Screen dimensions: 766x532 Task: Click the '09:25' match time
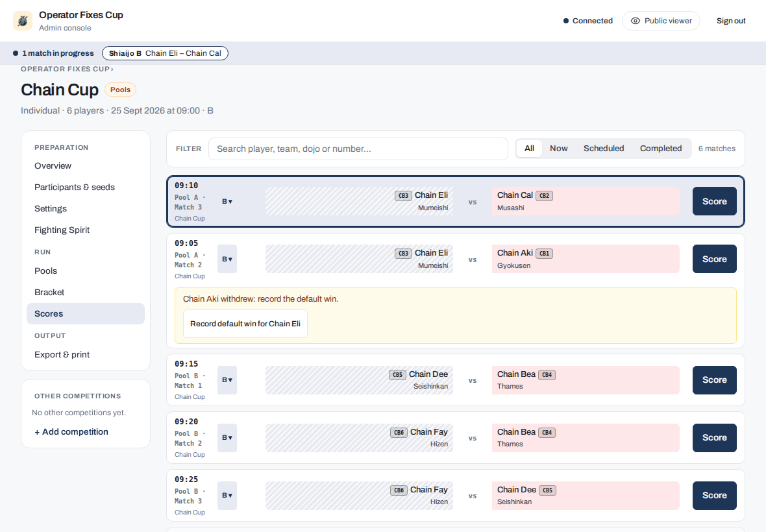pos(186,479)
